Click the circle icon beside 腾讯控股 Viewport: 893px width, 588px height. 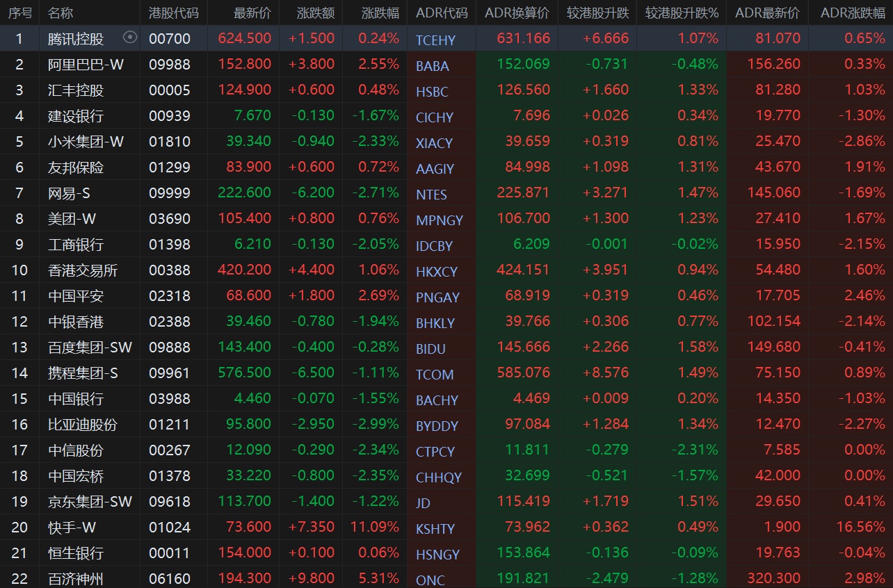coord(130,38)
